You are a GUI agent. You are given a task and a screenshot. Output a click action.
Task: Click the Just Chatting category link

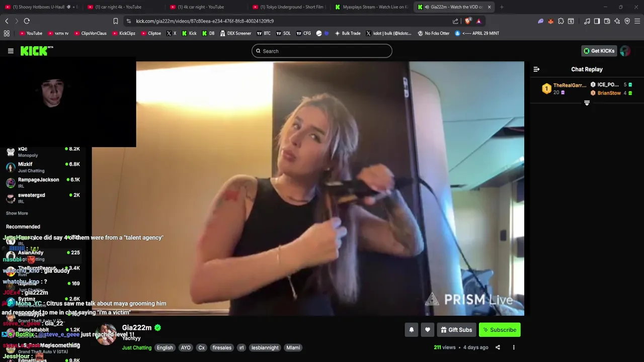[136, 347]
